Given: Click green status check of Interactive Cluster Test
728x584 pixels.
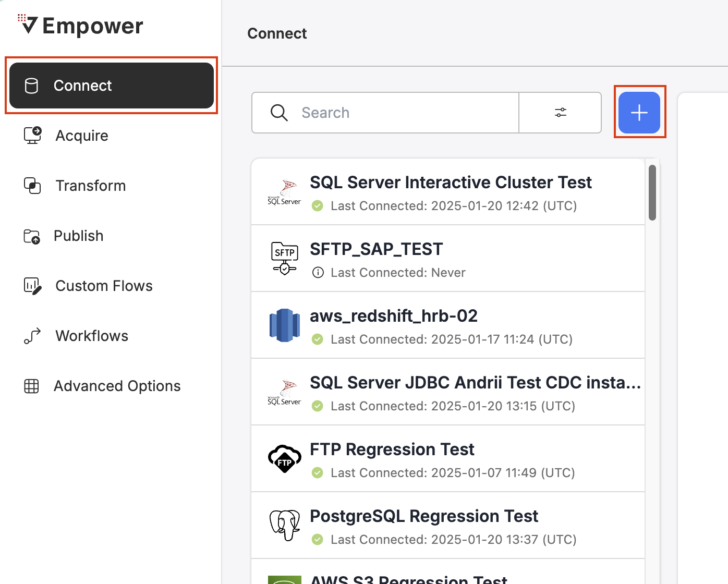Looking at the screenshot, I should [x=318, y=206].
